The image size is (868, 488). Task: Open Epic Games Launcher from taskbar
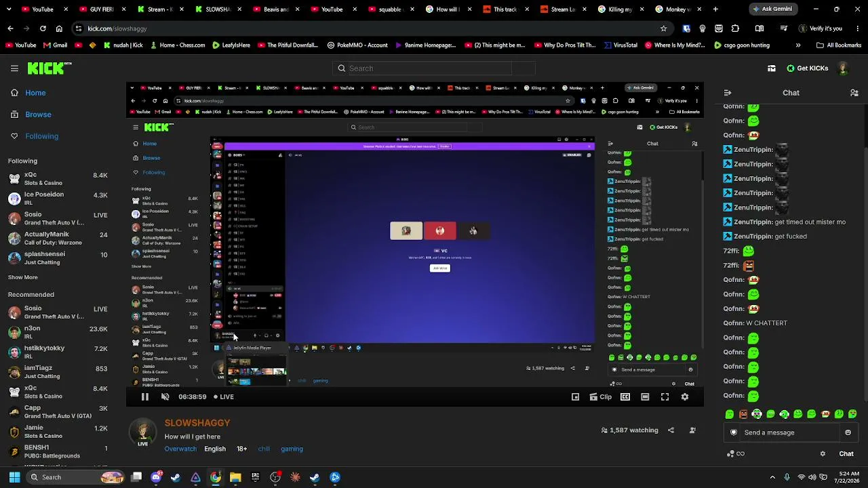pos(255,477)
